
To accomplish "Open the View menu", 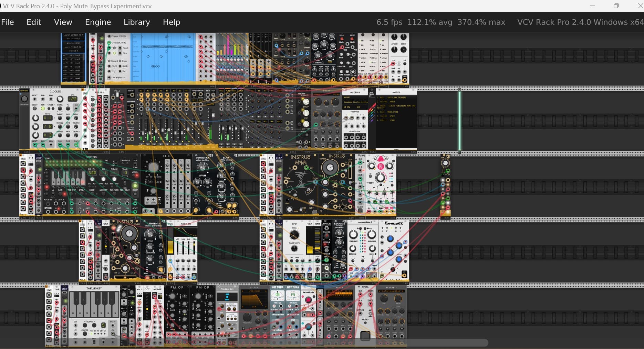I will pyautogui.click(x=63, y=22).
